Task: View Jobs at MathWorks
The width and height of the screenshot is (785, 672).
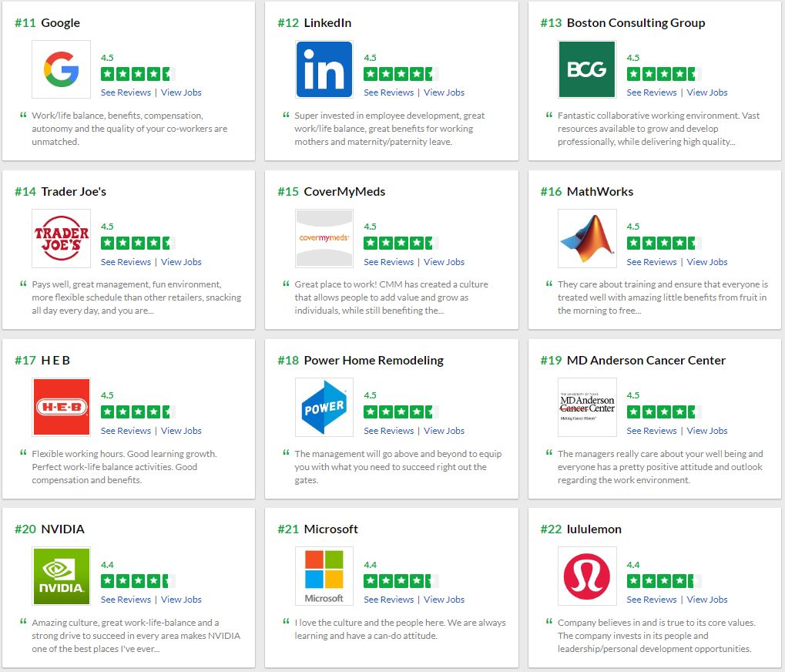Action: pos(707,261)
